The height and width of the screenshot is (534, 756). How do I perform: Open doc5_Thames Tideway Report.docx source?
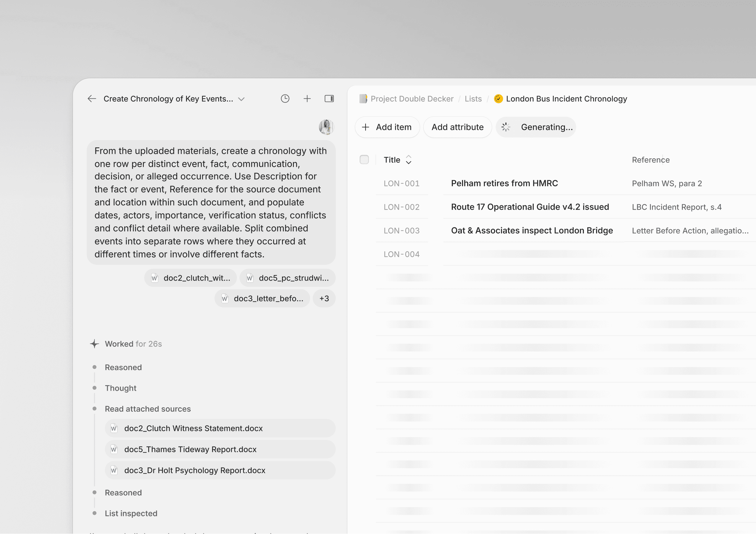coord(220,450)
